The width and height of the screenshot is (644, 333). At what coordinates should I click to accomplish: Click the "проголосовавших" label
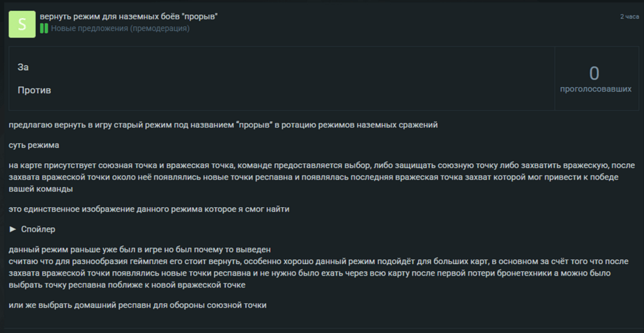[595, 89]
